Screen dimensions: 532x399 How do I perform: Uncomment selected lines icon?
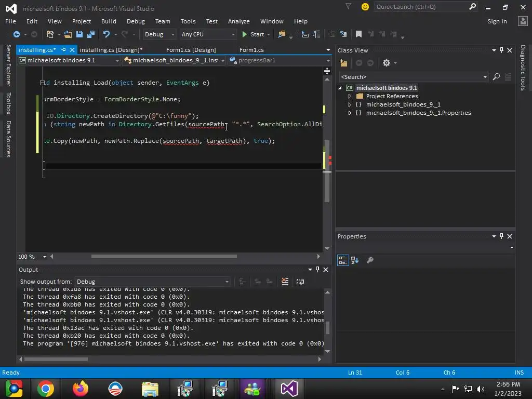(343, 34)
